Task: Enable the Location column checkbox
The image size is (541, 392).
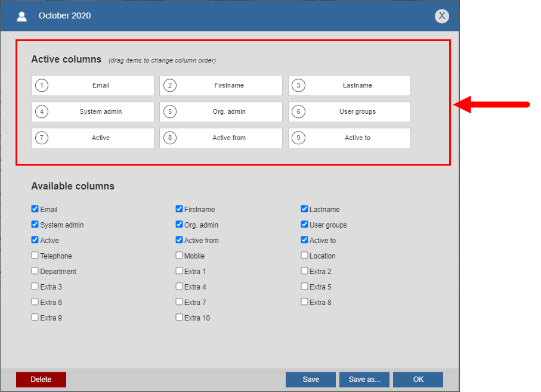Action: coord(304,255)
